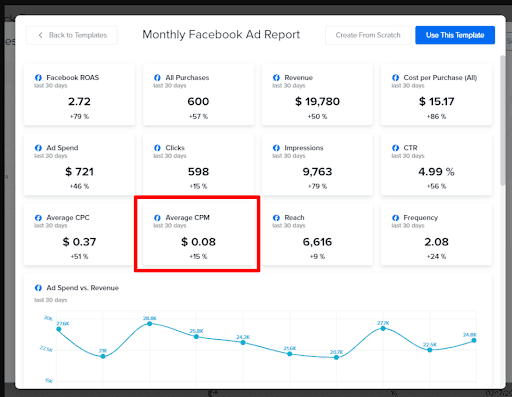Click the +79 % change under Facebook ROAS
Viewport: 512px width, 397px height.
[79, 116]
